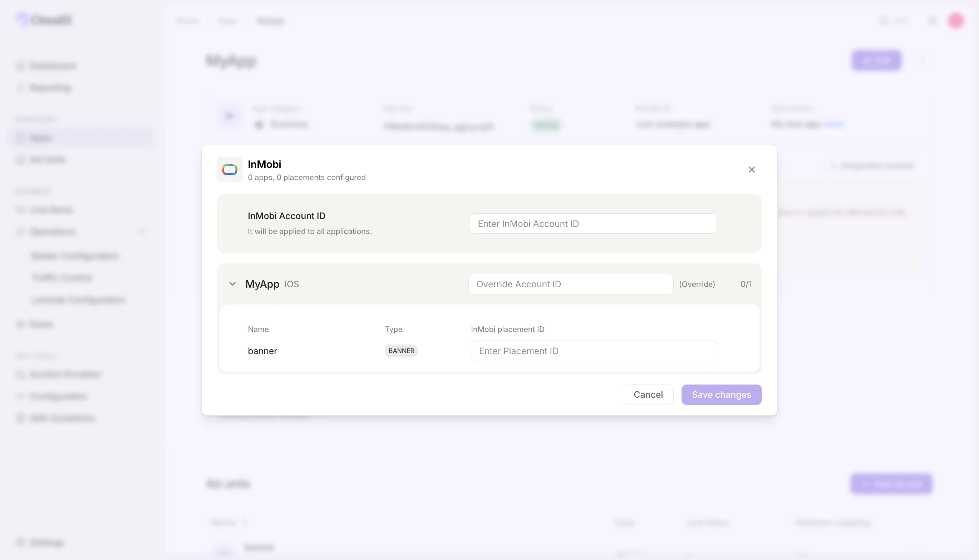Click the help icon next to the avatar

pos(932,21)
